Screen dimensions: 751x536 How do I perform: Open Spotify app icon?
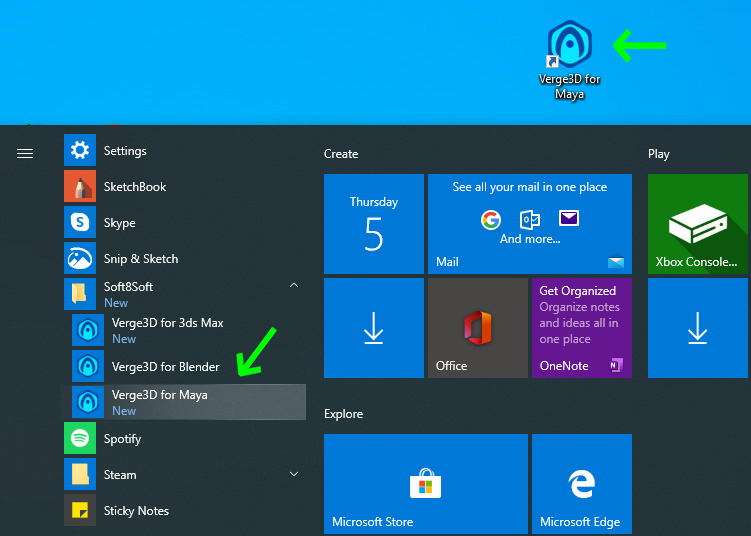[x=80, y=438]
